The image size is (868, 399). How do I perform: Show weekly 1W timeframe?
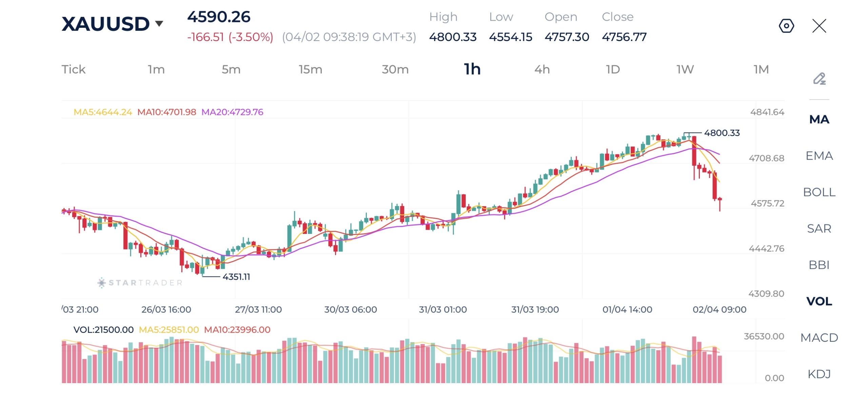pos(685,69)
